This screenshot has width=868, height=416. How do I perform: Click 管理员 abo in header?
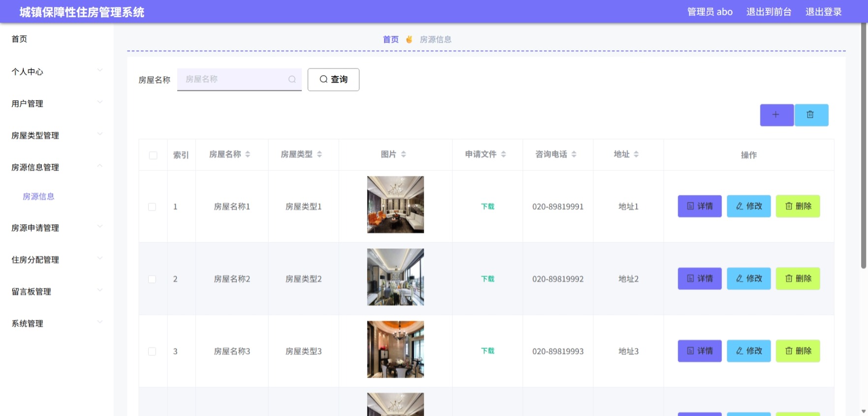pos(710,12)
